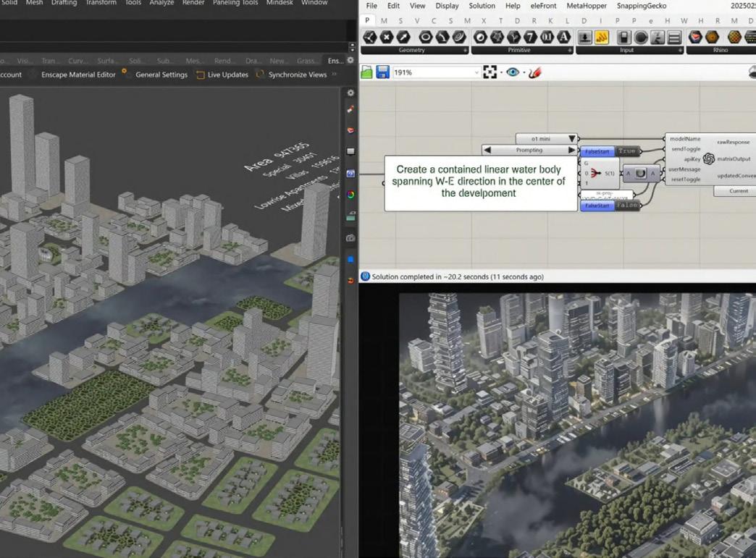Open the Solution menu in Grasshopper

(x=482, y=6)
